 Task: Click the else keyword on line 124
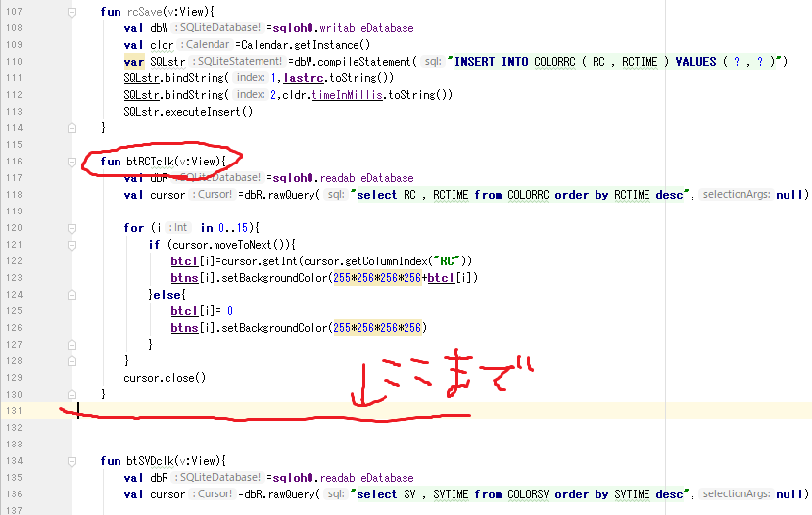(167, 295)
